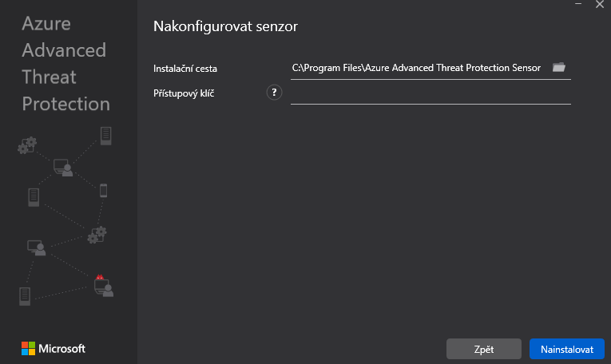Click the installation path text field
Image resolution: width=611 pixels, height=364 pixels.
point(417,68)
